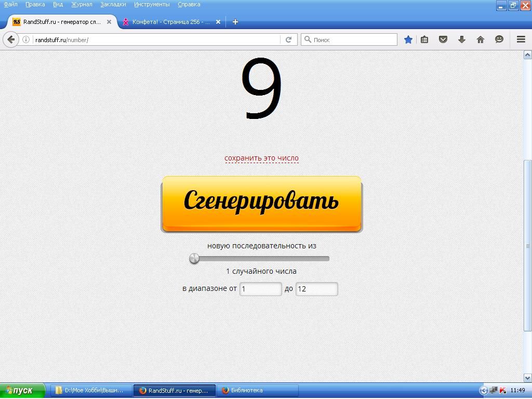Go to the Home page icon
The image size is (532, 399).
click(481, 39)
